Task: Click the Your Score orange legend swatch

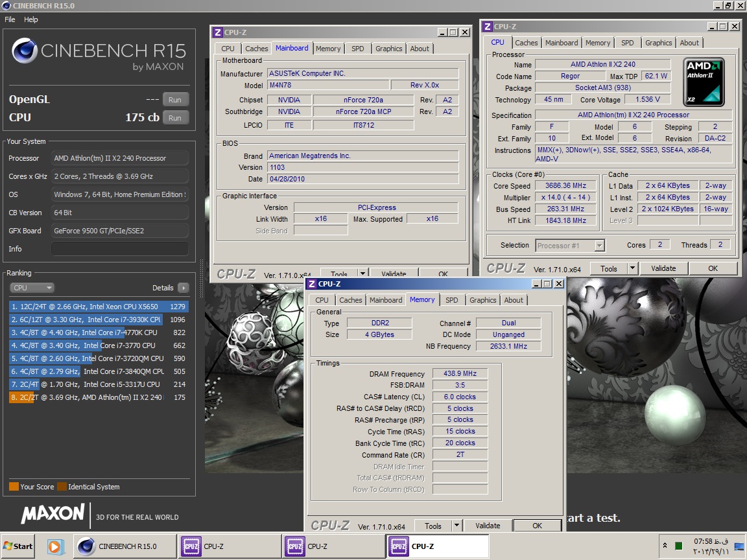Action: (14, 486)
